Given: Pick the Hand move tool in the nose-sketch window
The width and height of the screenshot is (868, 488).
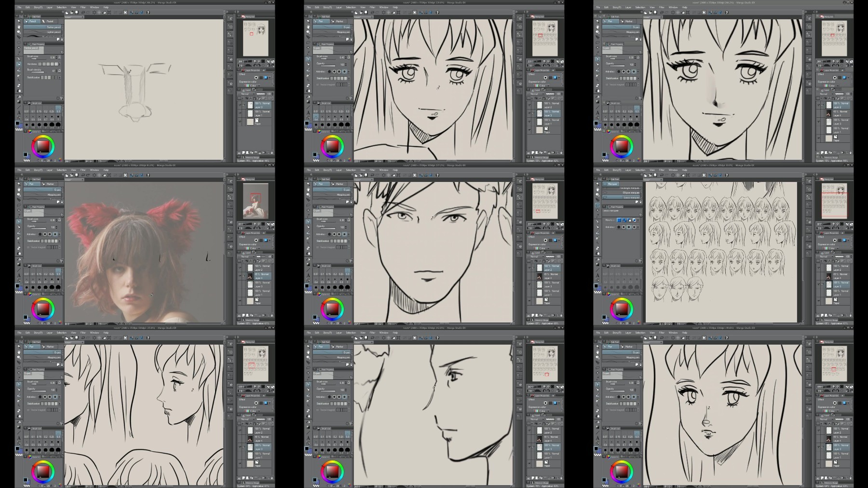Looking at the screenshot, I should (x=19, y=27).
